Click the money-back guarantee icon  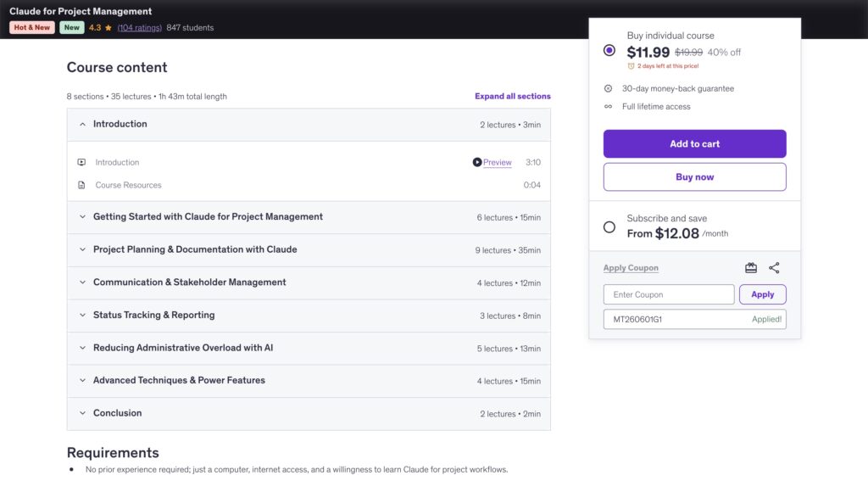[x=608, y=89]
